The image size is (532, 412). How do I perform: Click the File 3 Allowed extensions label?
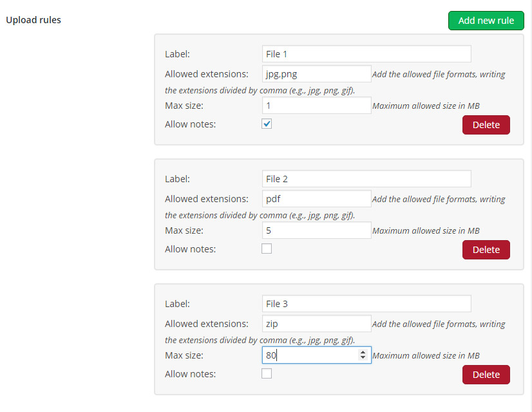tap(206, 324)
